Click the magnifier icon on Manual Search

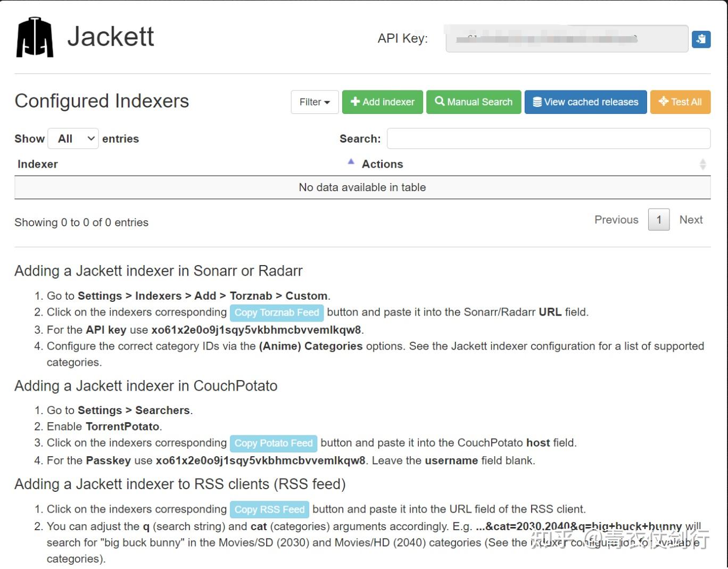point(440,101)
